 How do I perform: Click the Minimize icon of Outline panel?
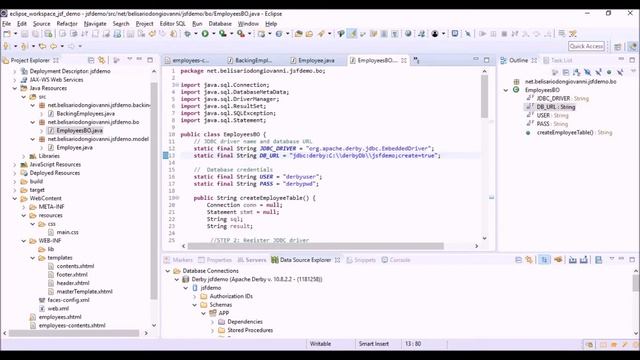coord(621,60)
